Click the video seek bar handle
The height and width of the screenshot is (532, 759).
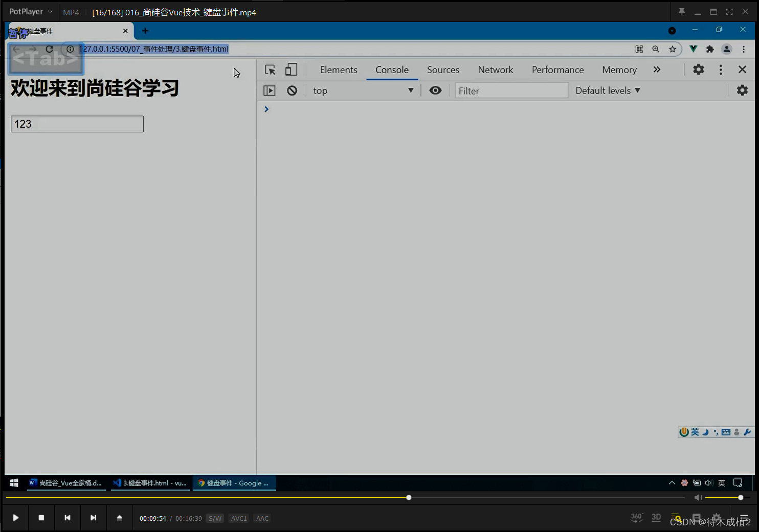coord(409,497)
